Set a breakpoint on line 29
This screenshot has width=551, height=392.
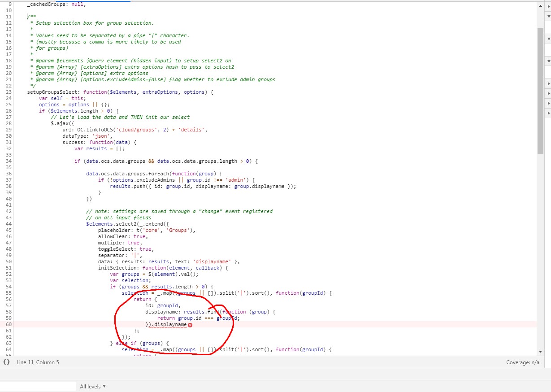pyautogui.click(x=10, y=129)
